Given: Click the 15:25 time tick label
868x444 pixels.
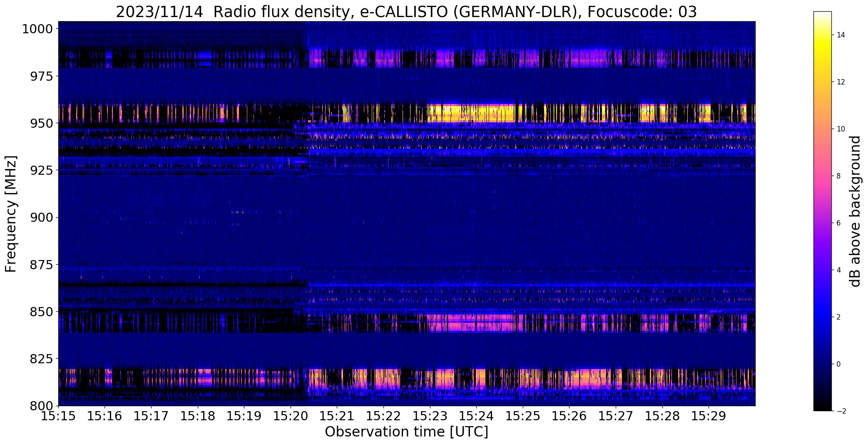Looking at the screenshot, I should [x=523, y=416].
